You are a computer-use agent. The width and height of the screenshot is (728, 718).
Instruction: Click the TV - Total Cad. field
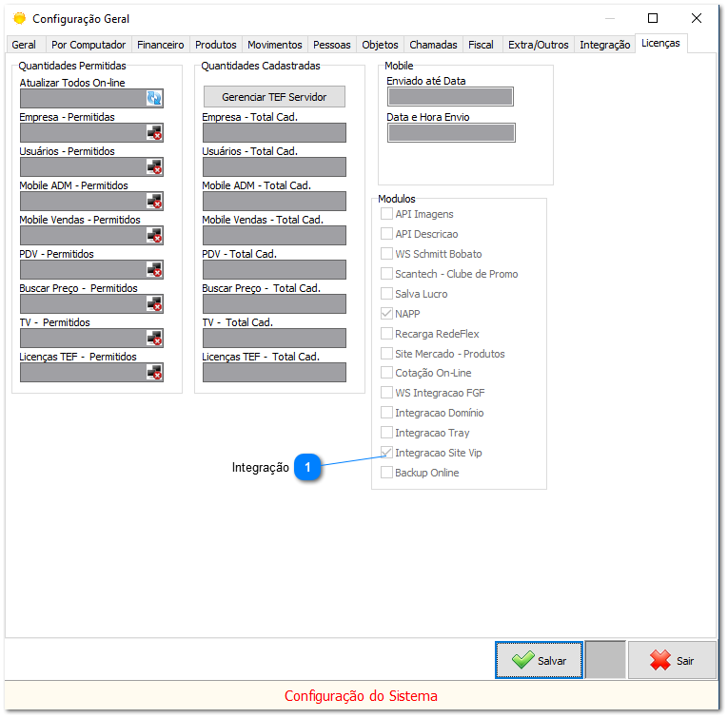click(274, 339)
